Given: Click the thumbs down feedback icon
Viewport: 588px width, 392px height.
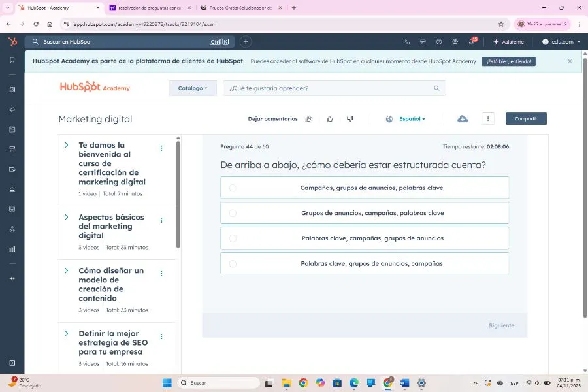Looking at the screenshot, I should [350, 118].
